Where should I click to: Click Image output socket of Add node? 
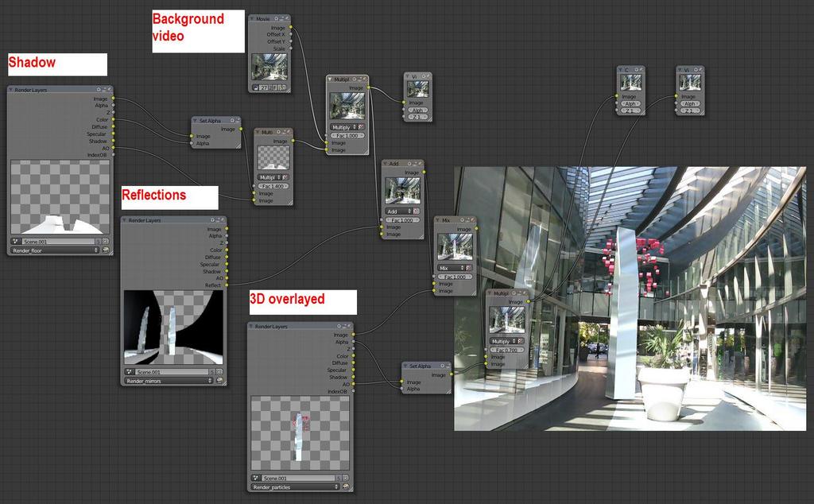[x=424, y=172]
